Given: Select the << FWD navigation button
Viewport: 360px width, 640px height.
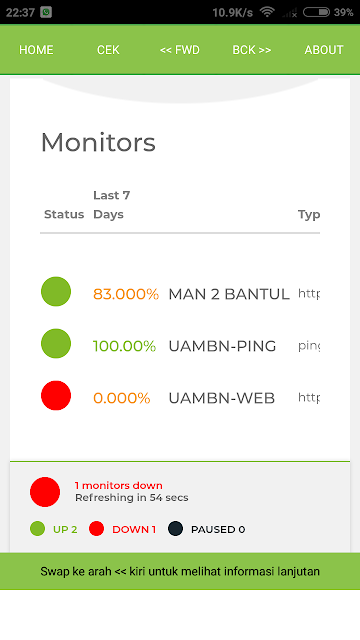Looking at the screenshot, I should coord(180,50).
